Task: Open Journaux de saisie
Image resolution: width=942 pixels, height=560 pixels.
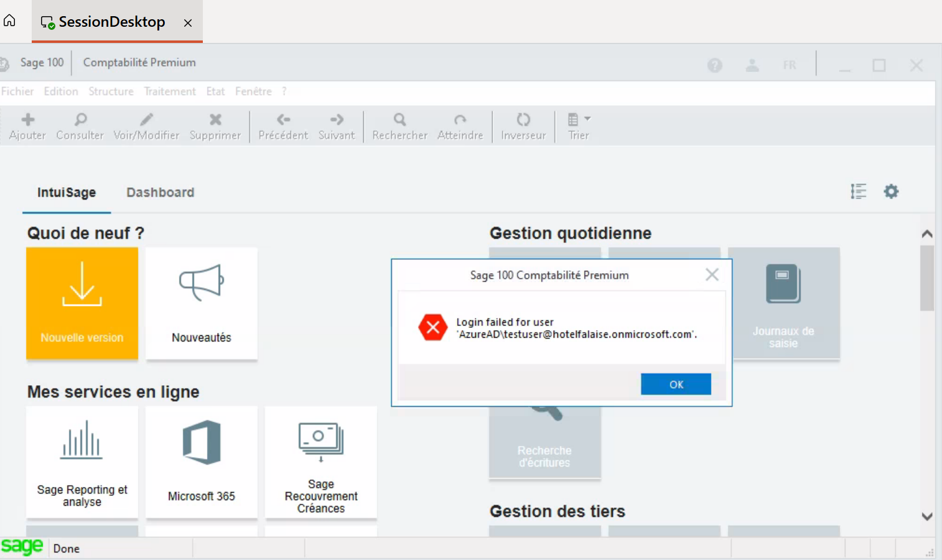Action: [783, 304]
